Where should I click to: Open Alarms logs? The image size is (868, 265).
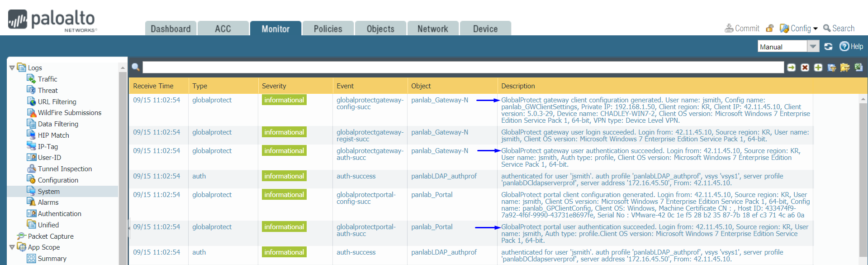(x=48, y=202)
